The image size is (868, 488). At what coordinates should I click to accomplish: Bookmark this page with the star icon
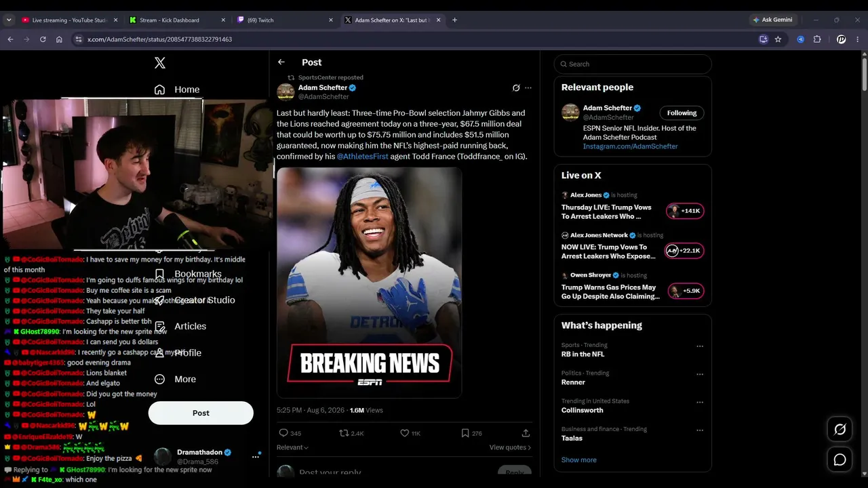pos(778,39)
